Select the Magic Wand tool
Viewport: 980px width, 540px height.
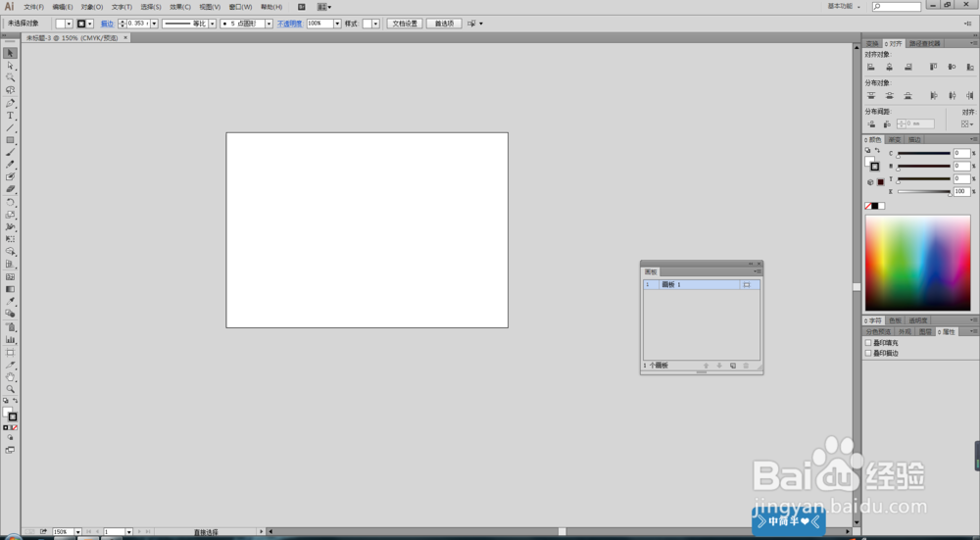[x=10, y=77]
